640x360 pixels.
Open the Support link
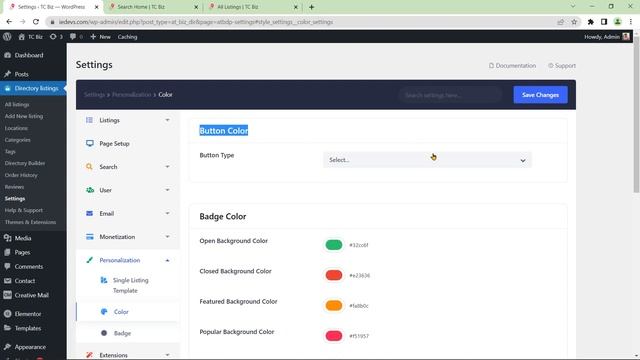tap(562, 65)
